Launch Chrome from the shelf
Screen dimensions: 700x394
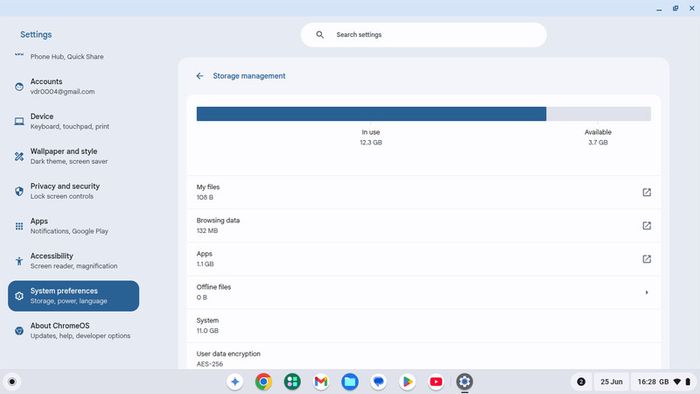point(263,382)
